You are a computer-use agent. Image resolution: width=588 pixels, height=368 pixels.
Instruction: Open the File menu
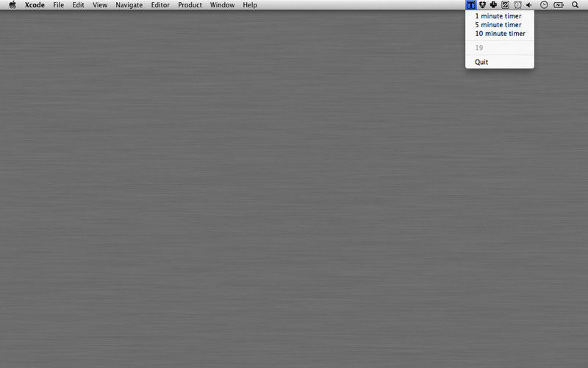[x=59, y=5]
